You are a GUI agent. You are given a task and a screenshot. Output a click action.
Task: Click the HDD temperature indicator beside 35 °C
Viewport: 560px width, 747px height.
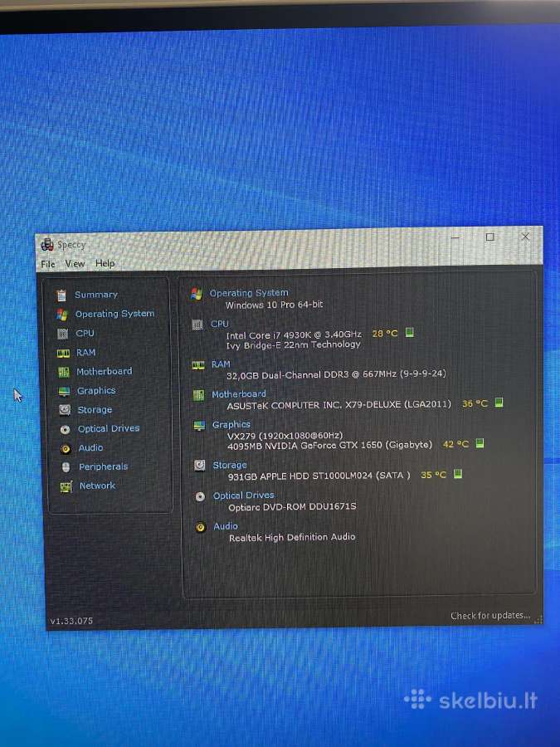coord(458,474)
